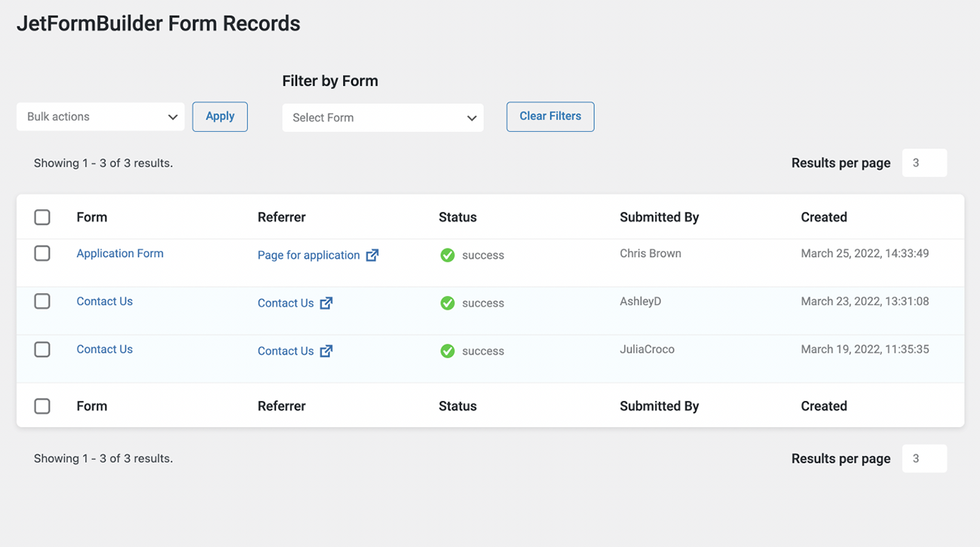The width and height of the screenshot is (980, 547).
Task: Click green success icon in JuliaCroco row
Action: [448, 351]
